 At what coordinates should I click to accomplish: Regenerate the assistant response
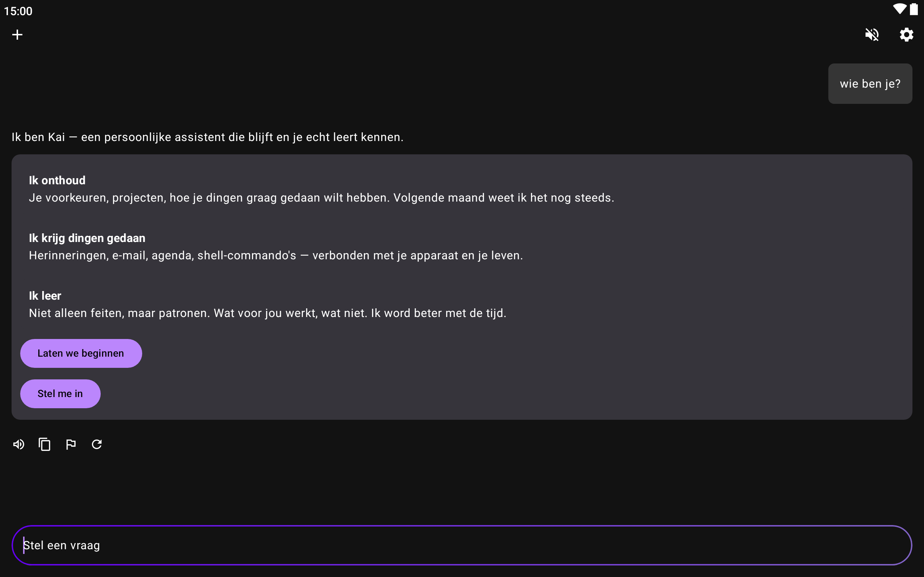tap(97, 444)
